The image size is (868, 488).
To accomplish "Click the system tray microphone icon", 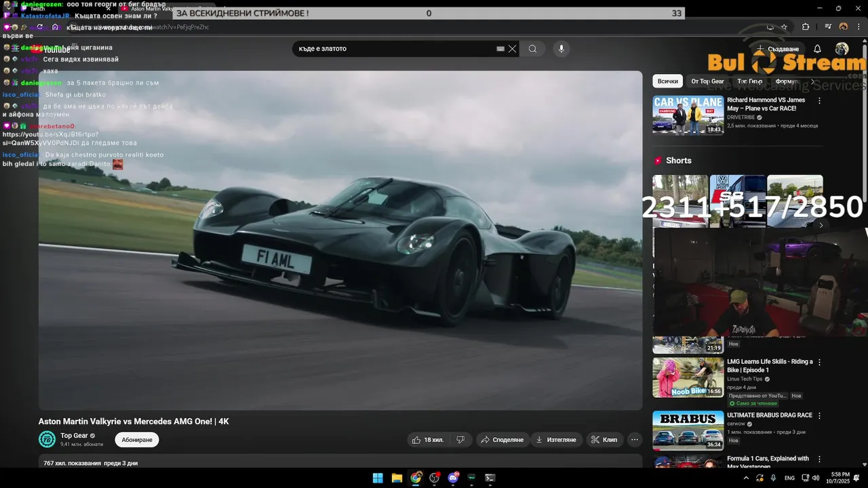I will point(773,478).
